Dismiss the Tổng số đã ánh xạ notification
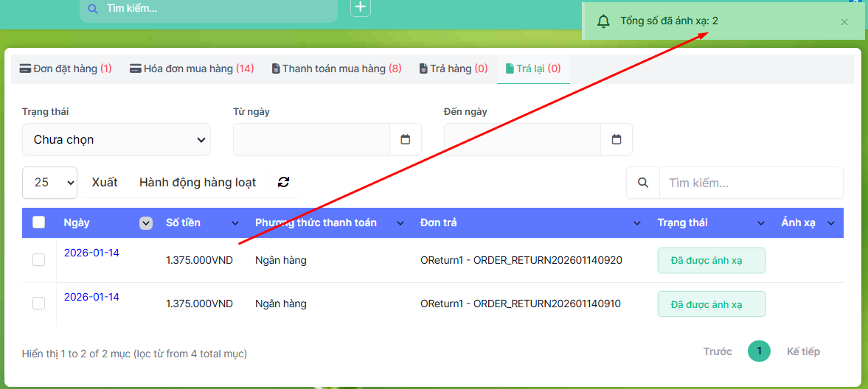This screenshot has width=868, height=389. coord(844,22)
